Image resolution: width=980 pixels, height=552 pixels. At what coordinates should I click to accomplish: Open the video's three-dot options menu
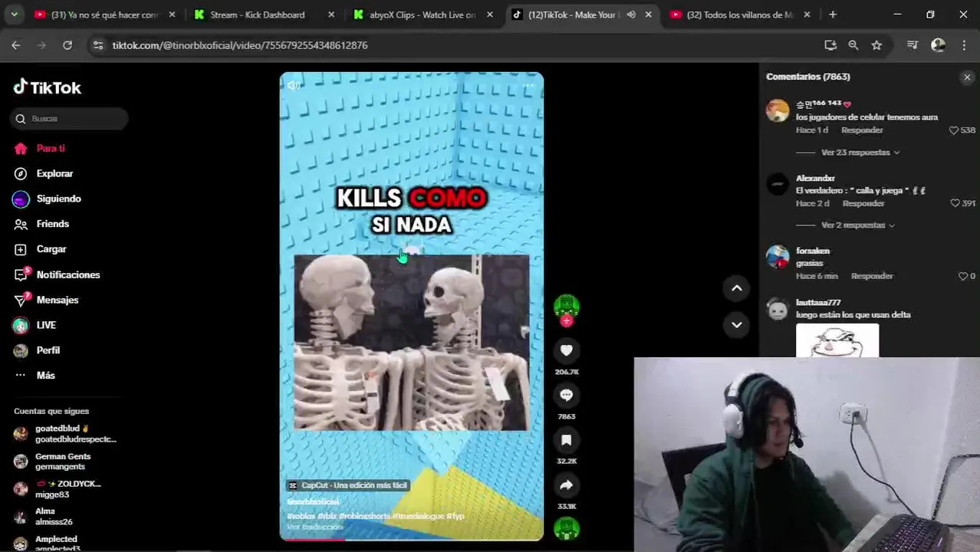528,85
